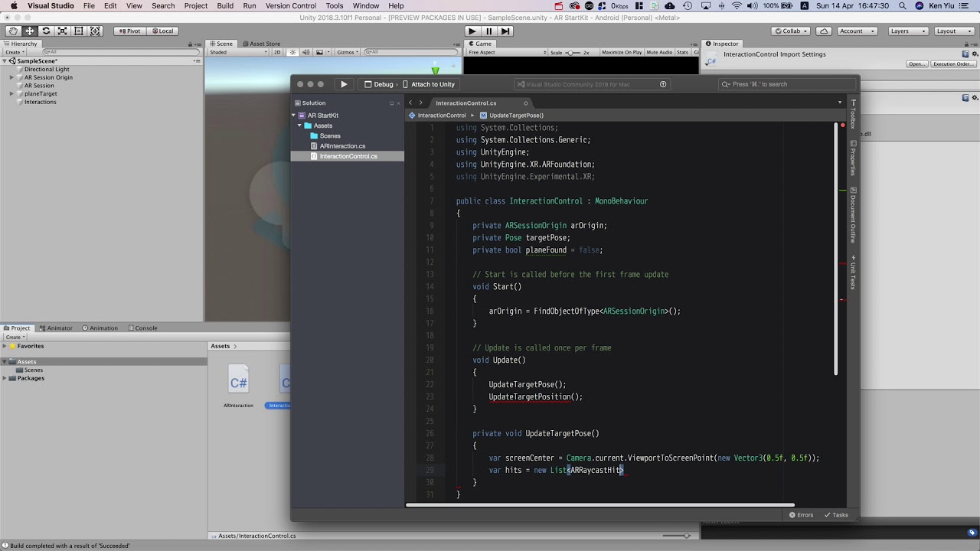Screen dimensions: 980x551
Task: Click Execution Order button in Inspector
Action: [x=953, y=64]
